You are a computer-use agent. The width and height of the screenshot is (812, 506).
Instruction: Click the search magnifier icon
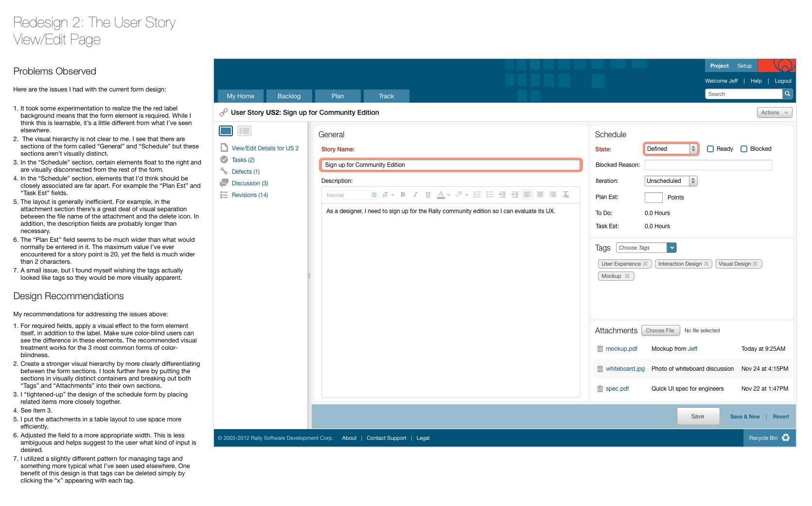point(787,94)
